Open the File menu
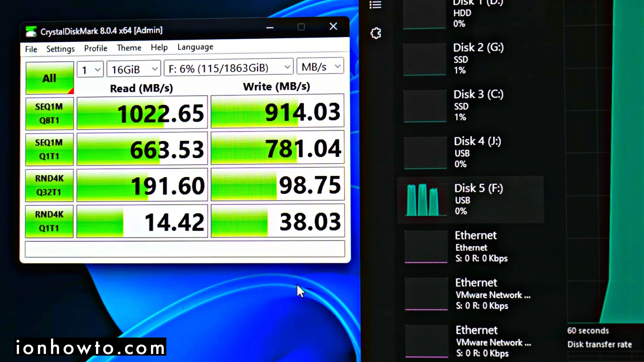This screenshot has width=644, height=362. click(31, 49)
